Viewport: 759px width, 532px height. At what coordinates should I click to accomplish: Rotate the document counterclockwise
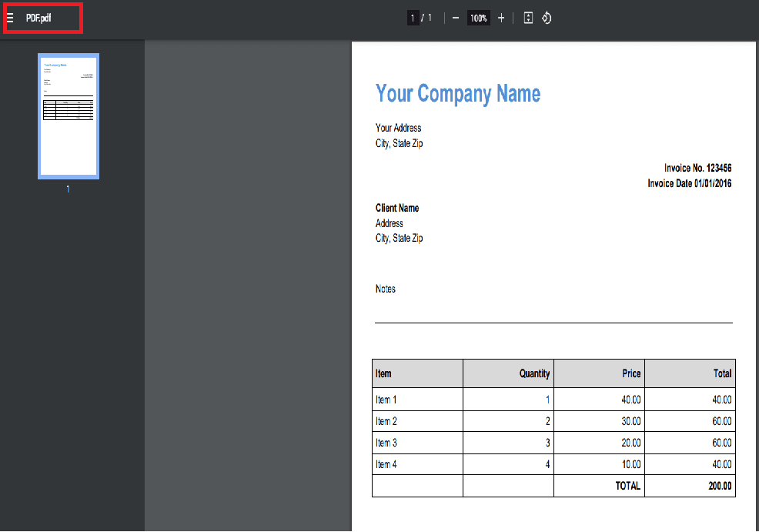click(547, 18)
